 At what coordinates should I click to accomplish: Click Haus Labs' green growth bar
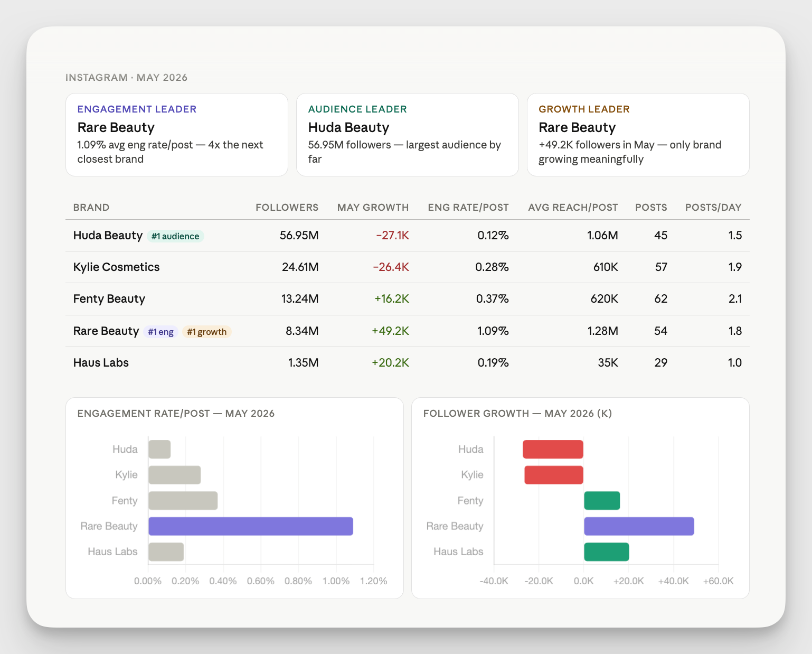(x=607, y=552)
